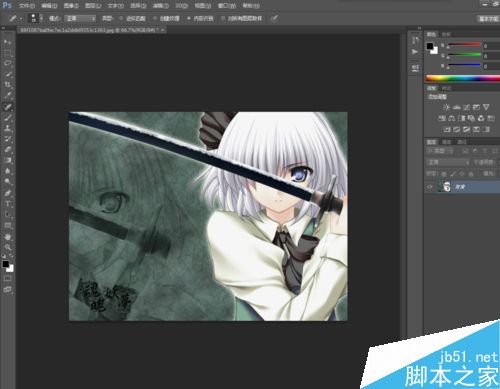The width and height of the screenshot is (500, 389).
Task: Select the Horizontal Type tool
Action: 8,204
